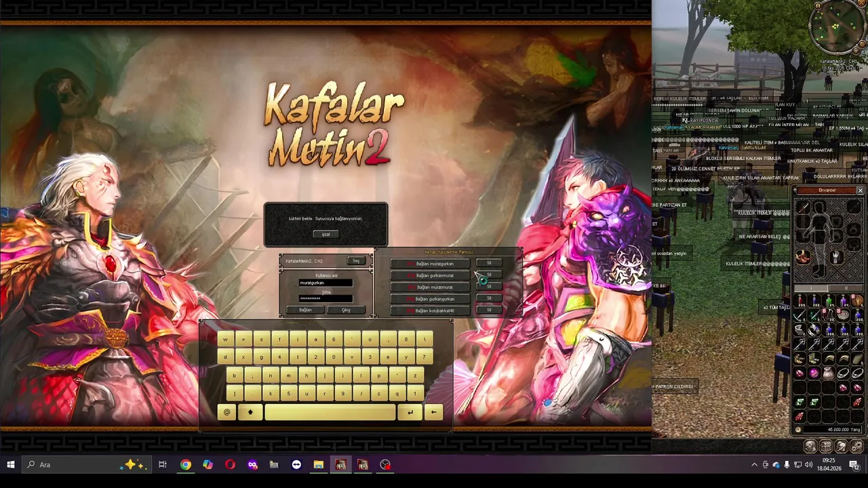The width and height of the screenshot is (868, 488).
Task: Switch to inventory page II tab
Action: [x=845, y=289]
